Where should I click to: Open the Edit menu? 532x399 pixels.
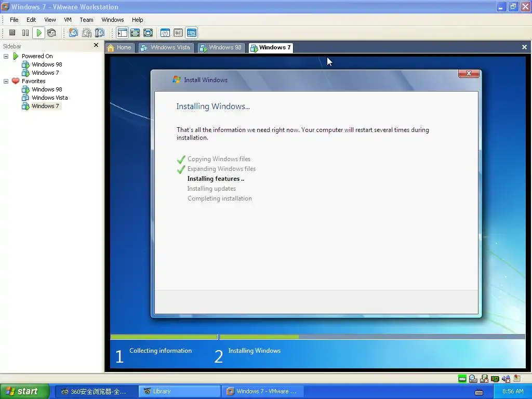(31, 20)
